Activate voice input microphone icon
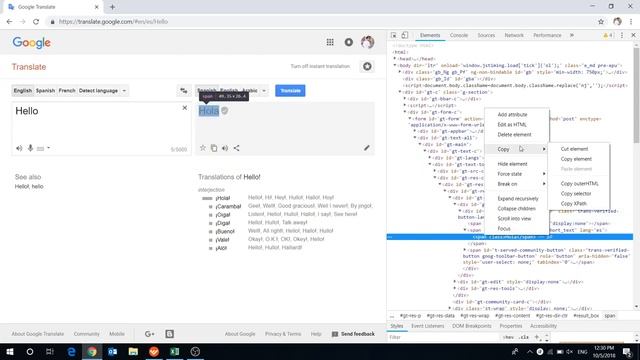This screenshot has height=360, width=640. tap(30, 148)
